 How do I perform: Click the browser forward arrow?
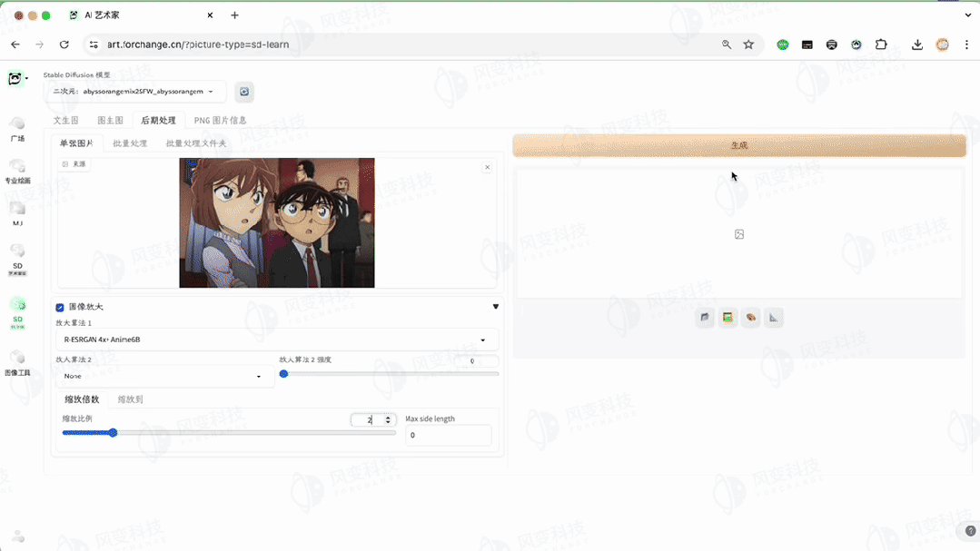(39, 44)
